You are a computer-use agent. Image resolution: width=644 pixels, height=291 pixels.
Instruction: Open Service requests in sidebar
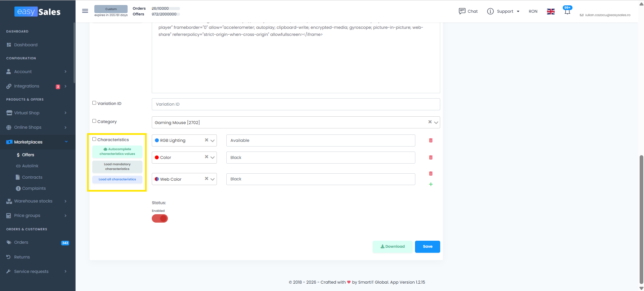tap(31, 272)
